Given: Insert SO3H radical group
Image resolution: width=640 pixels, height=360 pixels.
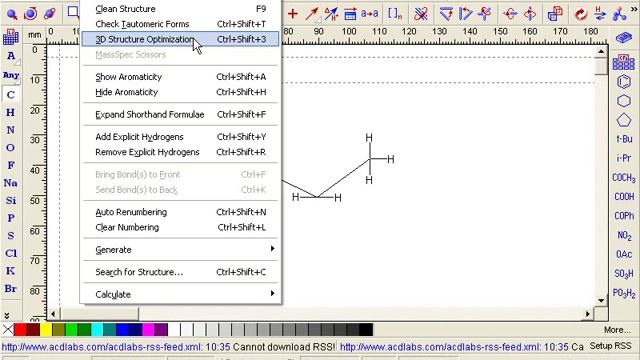Looking at the screenshot, I should point(624,273).
